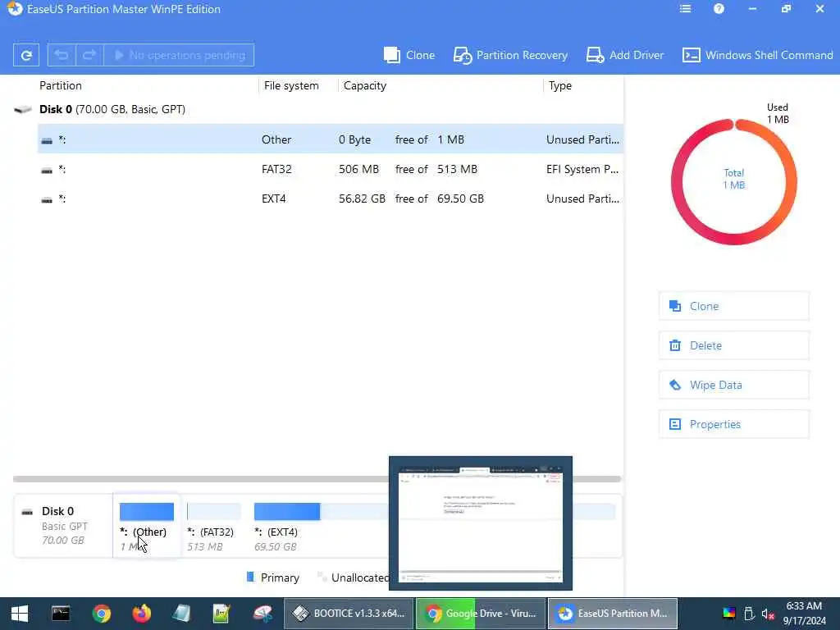This screenshot has height=630, width=840.
Task: Open the Command Prompt taskbar icon
Action: [x=61, y=614]
